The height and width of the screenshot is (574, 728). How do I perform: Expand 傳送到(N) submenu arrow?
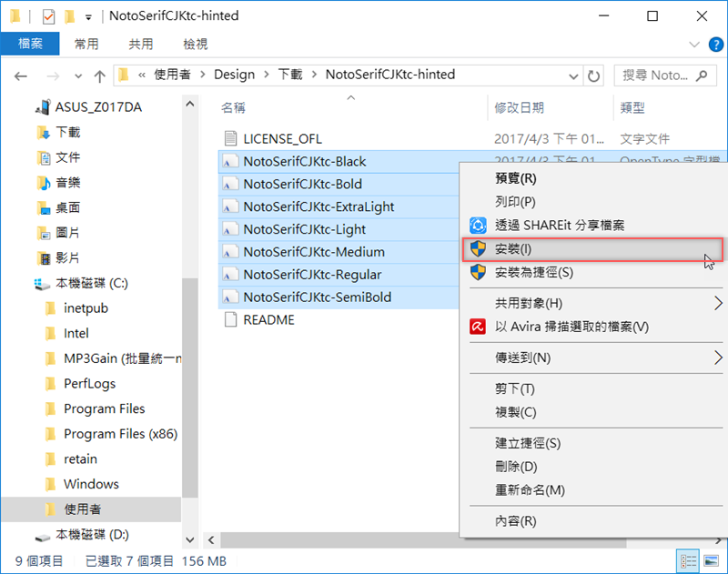pos(718,357)
